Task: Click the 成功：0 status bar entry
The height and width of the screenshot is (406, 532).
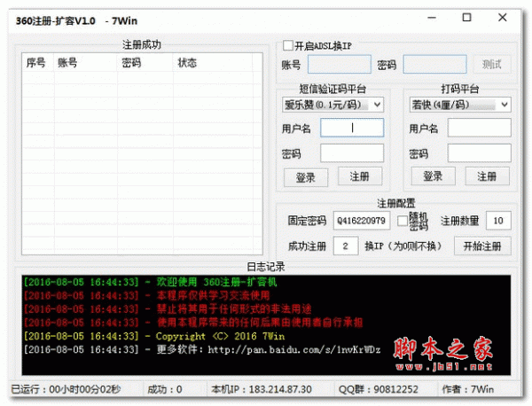Action: click(165, 389)
